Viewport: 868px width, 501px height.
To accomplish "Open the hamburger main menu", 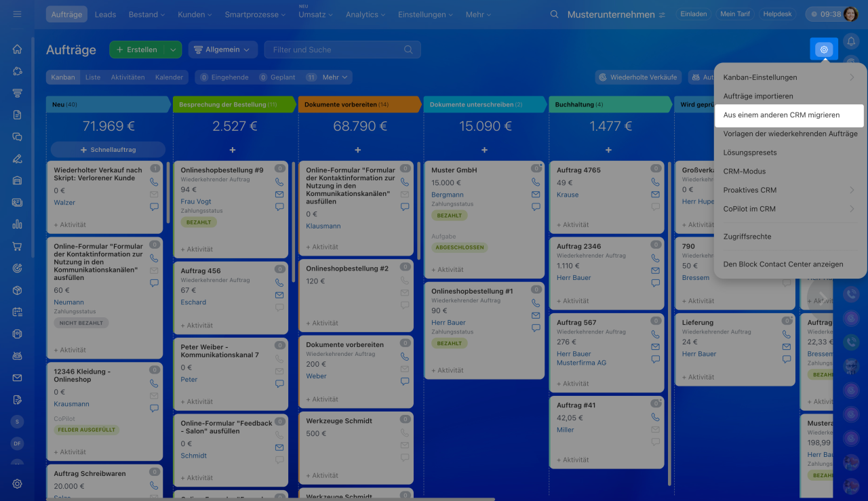I will point(17,14).
